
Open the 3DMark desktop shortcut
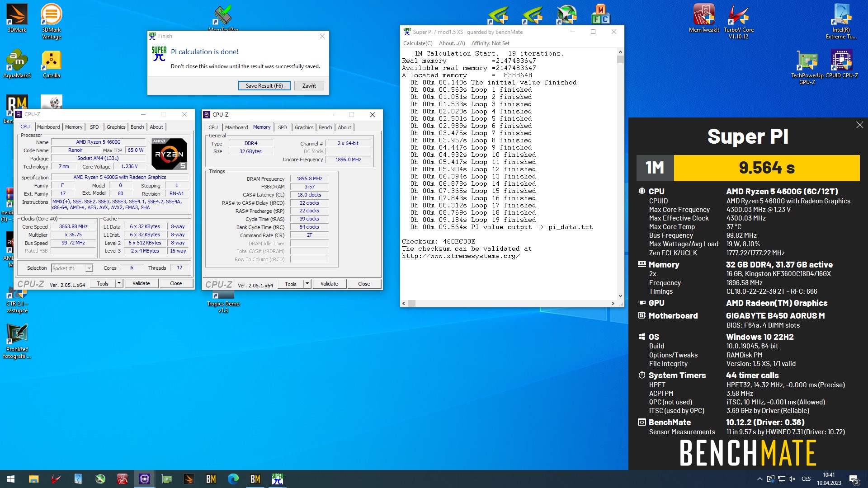[17, 18]
